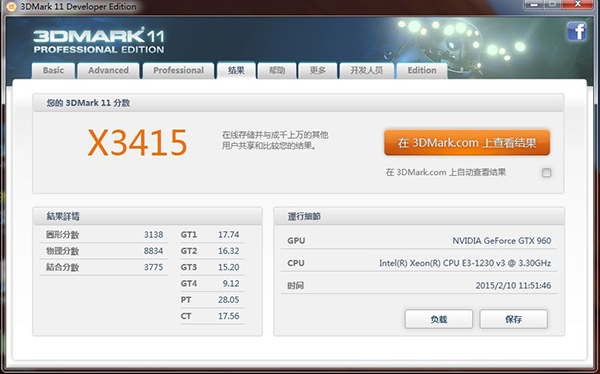Image resolution: width=600 pixels, height=374 pixels.
Task: Open the Facebook share icon
Action: pos(577,32)
